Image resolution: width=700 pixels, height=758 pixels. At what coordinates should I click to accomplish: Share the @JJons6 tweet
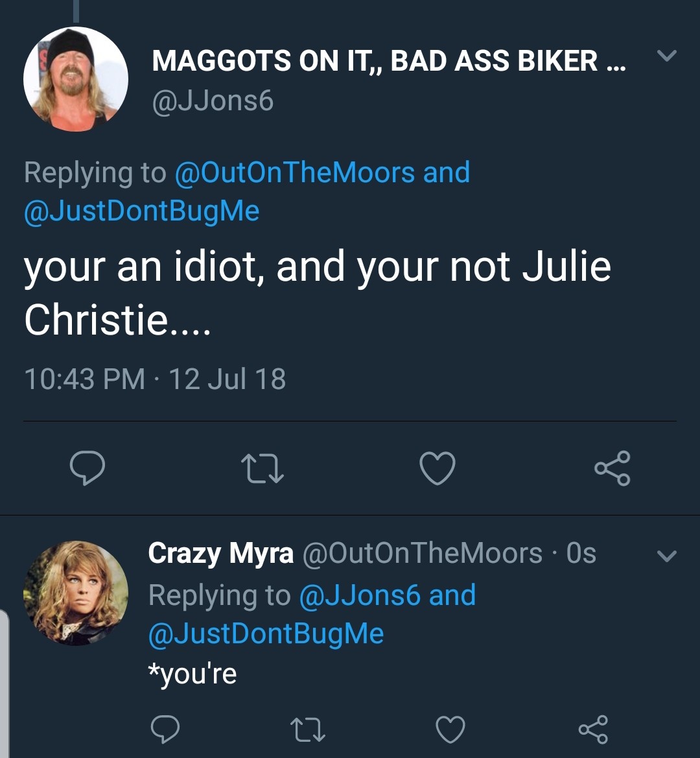(x=612, y=468)
